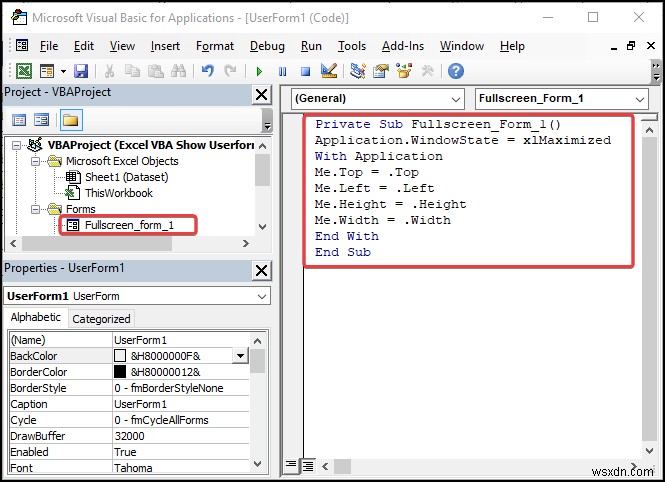Select the DrawBuffer value 32000
The image size is (665, 482).
[181, 436]
